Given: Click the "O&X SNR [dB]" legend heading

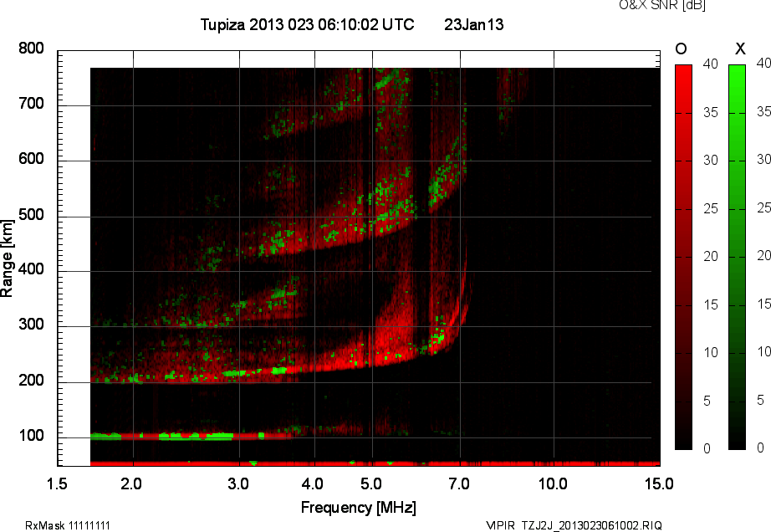Looking at the screenshot, I should 661,5.
